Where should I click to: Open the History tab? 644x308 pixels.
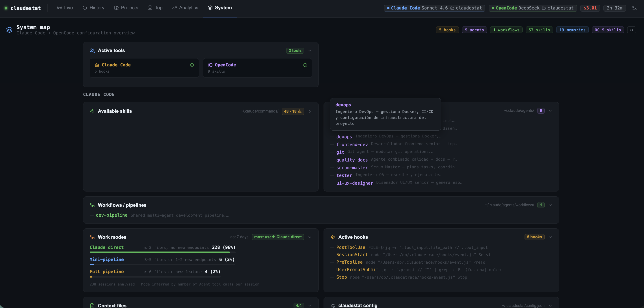[93, 8]
